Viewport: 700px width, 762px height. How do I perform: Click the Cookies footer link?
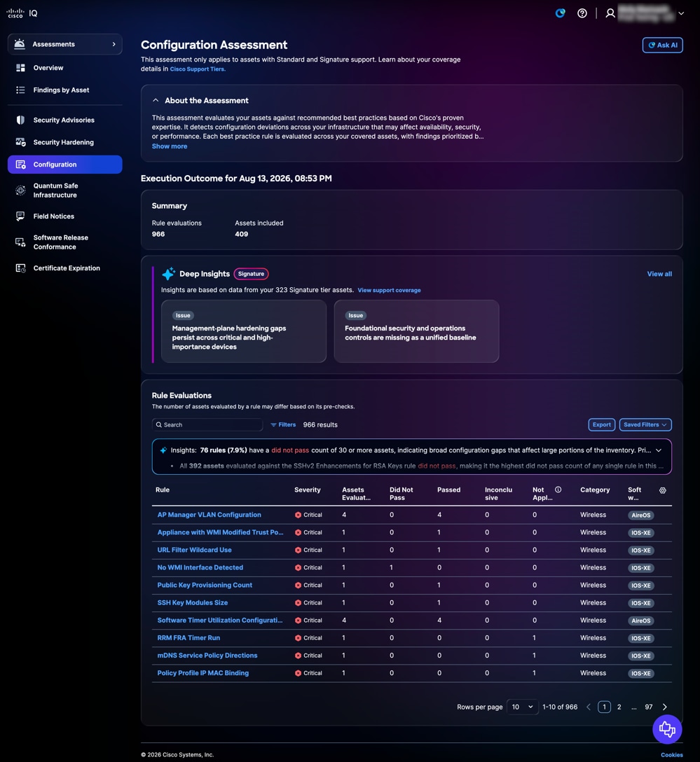click(671, 755)
